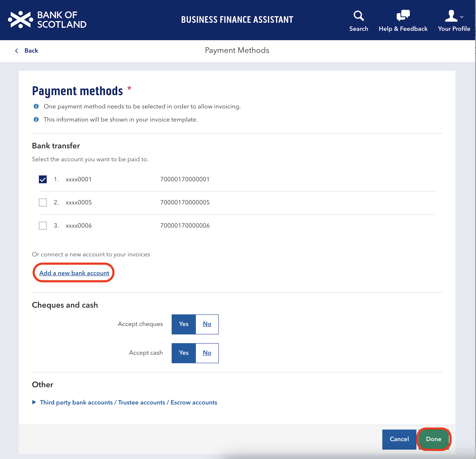476x459 pixels.
Task: Click the Cancel button
Action: point(399,439)
